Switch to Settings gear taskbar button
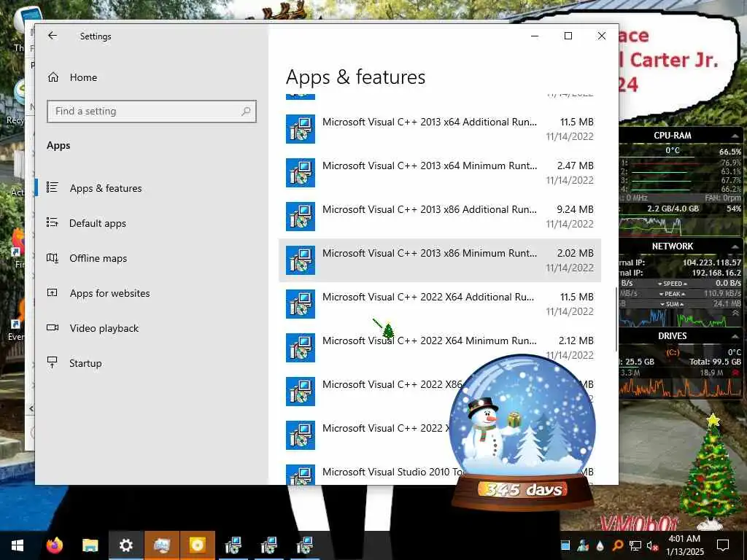 125,545
